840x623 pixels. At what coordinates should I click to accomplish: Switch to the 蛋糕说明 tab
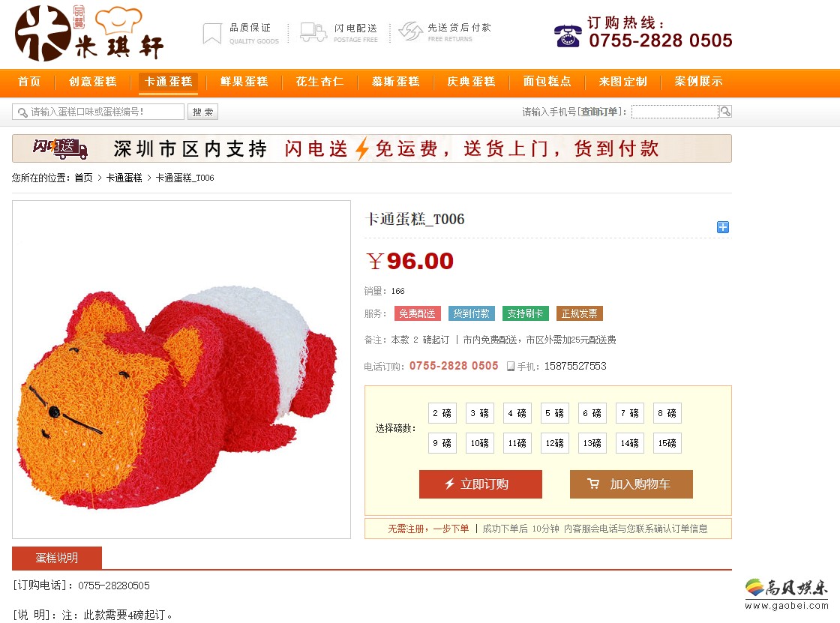point(57,558)
